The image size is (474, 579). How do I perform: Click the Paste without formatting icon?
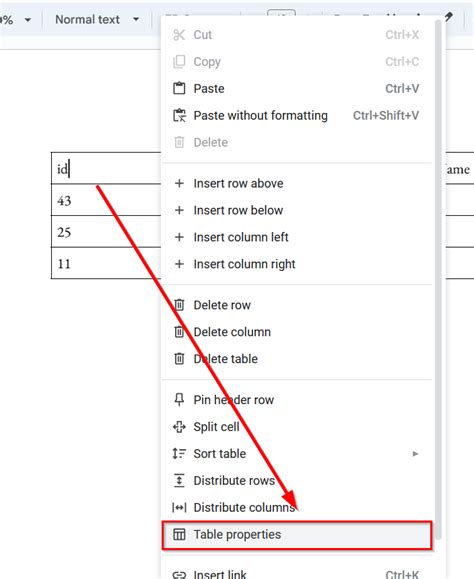[x=179, y=115]
